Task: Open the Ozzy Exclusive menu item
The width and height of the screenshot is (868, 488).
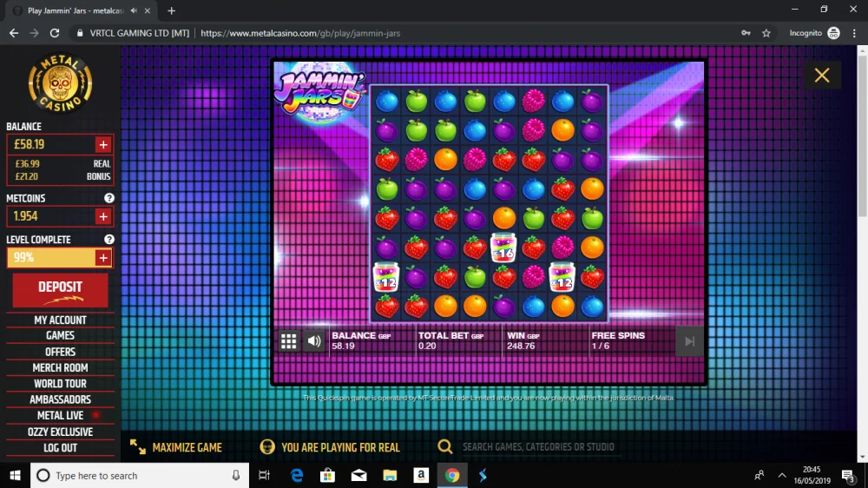Action: coord(61,432)
